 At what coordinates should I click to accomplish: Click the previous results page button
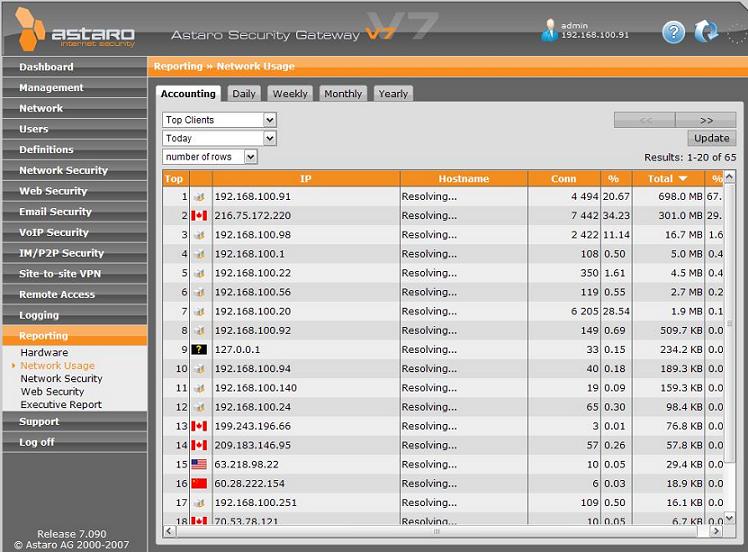click(645, 120)
